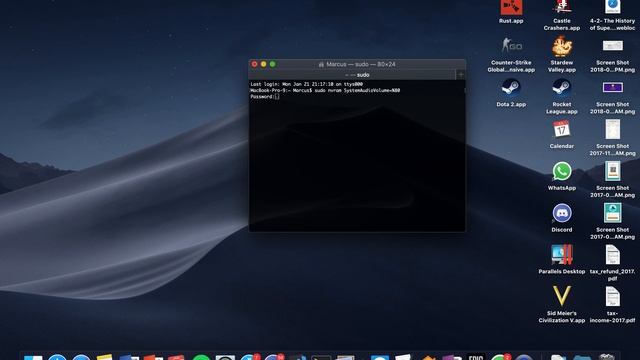Select Counter-Strike Global Offensive app icon

coord(511,46)
